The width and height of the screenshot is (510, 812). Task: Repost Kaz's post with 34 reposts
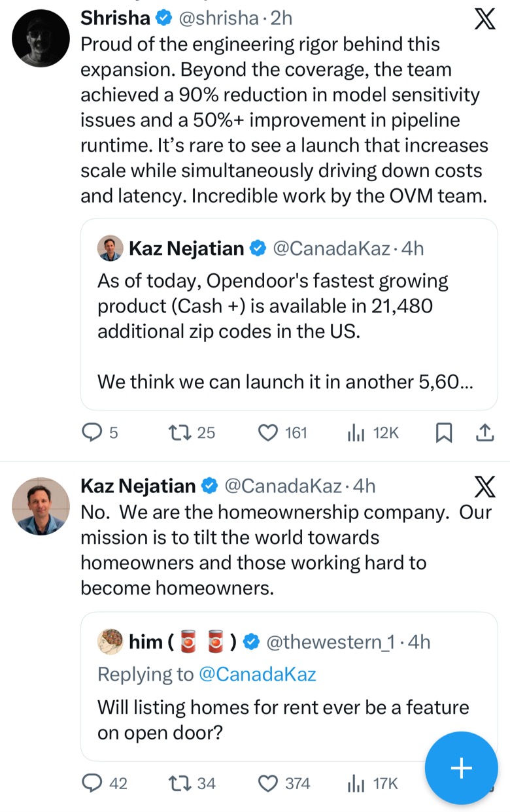click(192, 783)
